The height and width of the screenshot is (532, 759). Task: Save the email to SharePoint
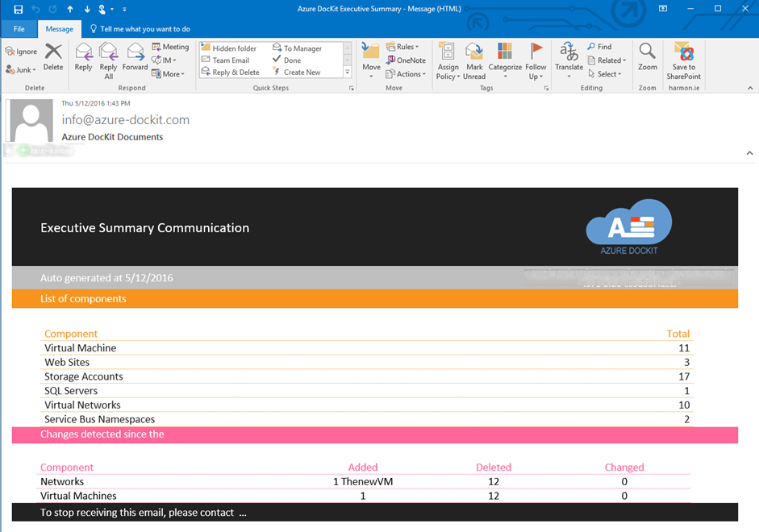click(683, 61)
